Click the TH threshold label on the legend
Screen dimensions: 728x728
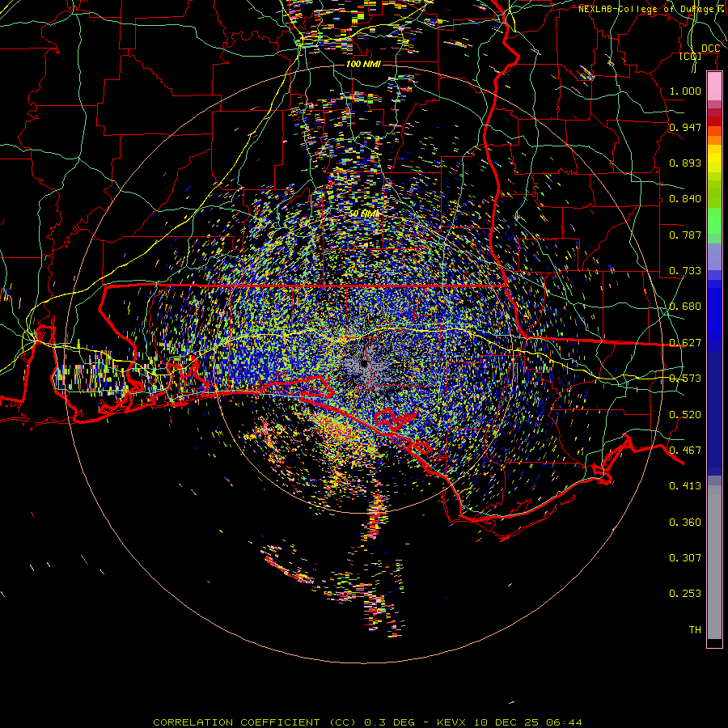click(695, 630)
